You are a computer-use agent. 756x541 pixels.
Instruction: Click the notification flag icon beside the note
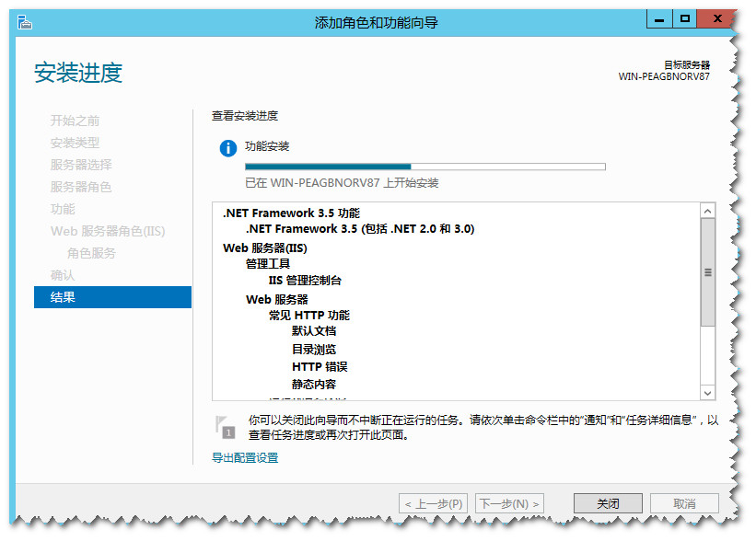coord(225,427)
